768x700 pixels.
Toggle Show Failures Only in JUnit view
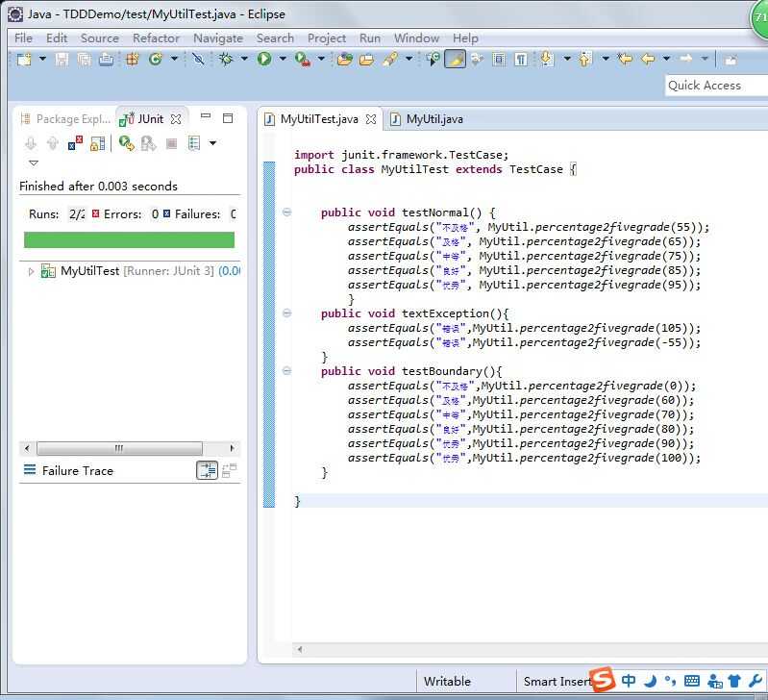pos(75,143)
